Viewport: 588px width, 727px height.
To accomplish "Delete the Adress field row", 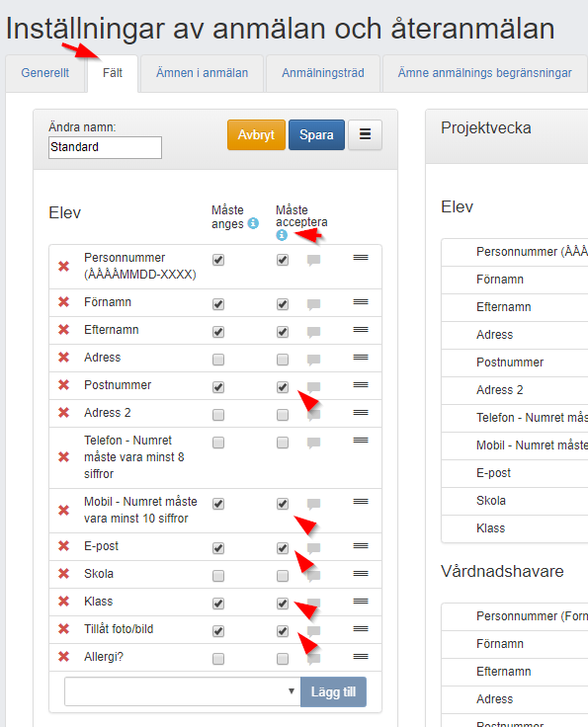I will pyautogui.click(x=63, y=358).
